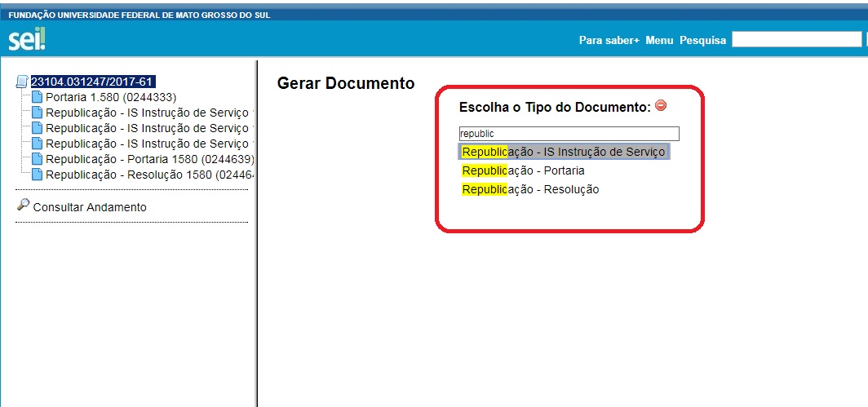
Task: Click the red minus icon beside document type heading
Action: pos(661,105)
